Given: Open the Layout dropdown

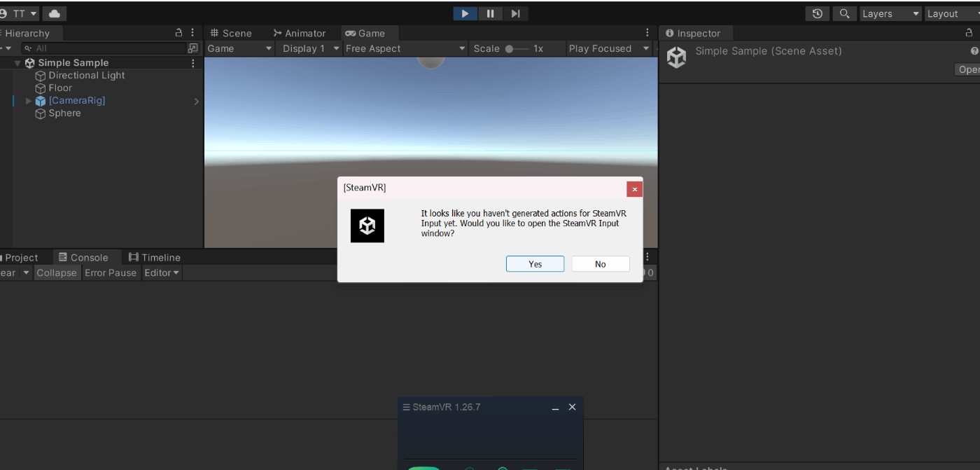Looking at the screenshot, I should tap(952, 13).
